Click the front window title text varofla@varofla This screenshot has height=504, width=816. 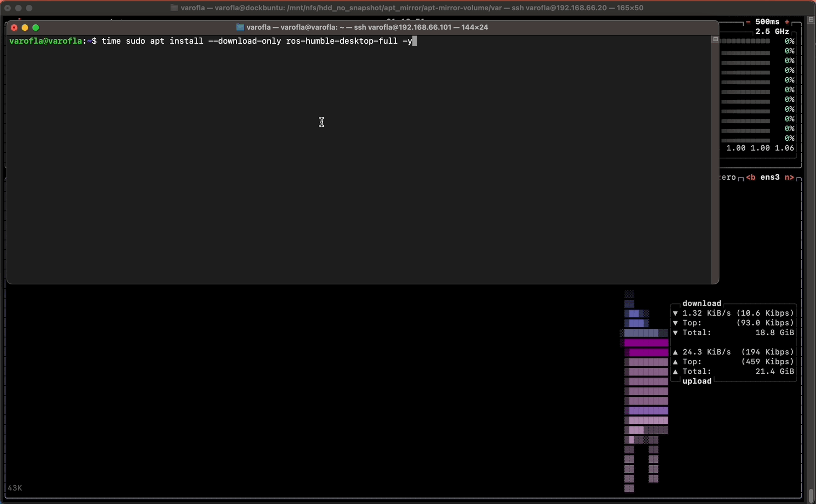click(367, 28)
